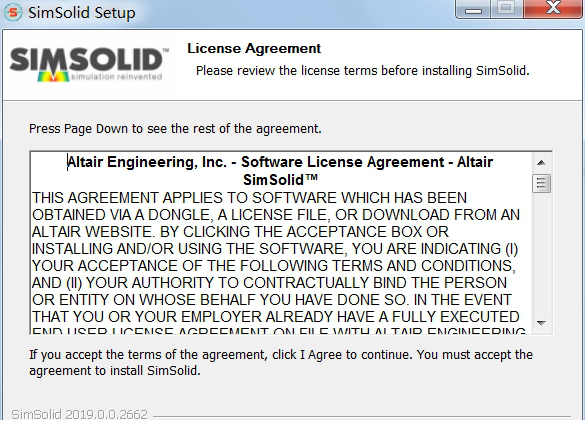
Task: Place cursor in 'Altair Engineering, Inc.' agreement title
Action: point(280,162)
